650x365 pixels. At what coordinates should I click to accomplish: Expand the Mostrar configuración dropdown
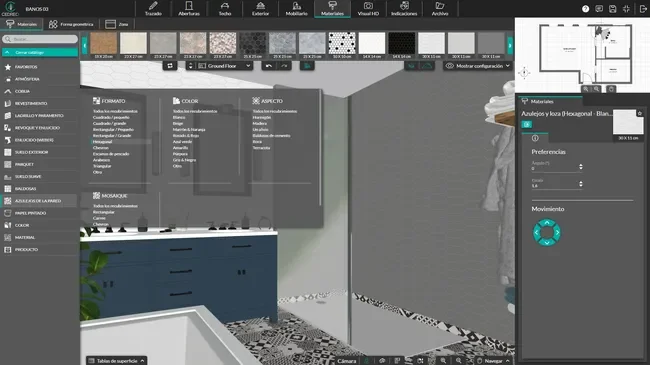tap(478, 66)
